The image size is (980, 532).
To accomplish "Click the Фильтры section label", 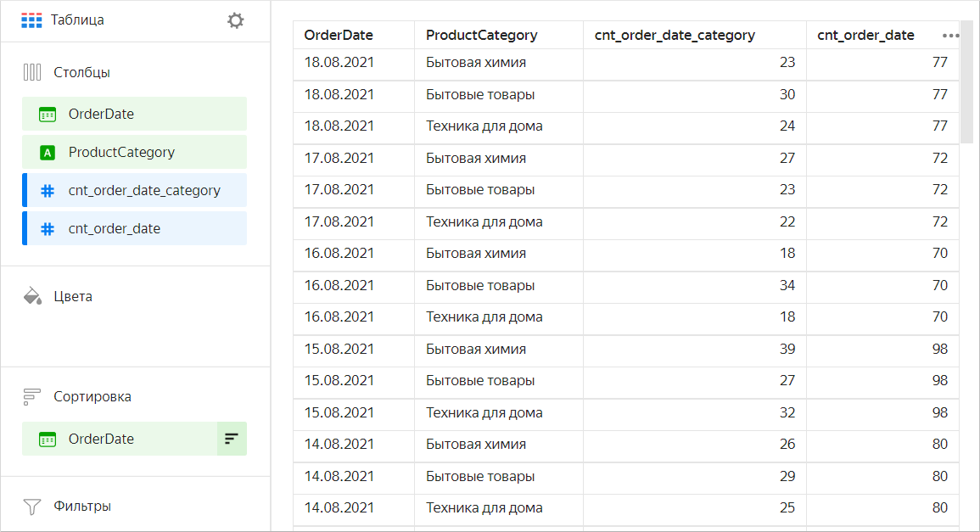I will click(82, 507).
